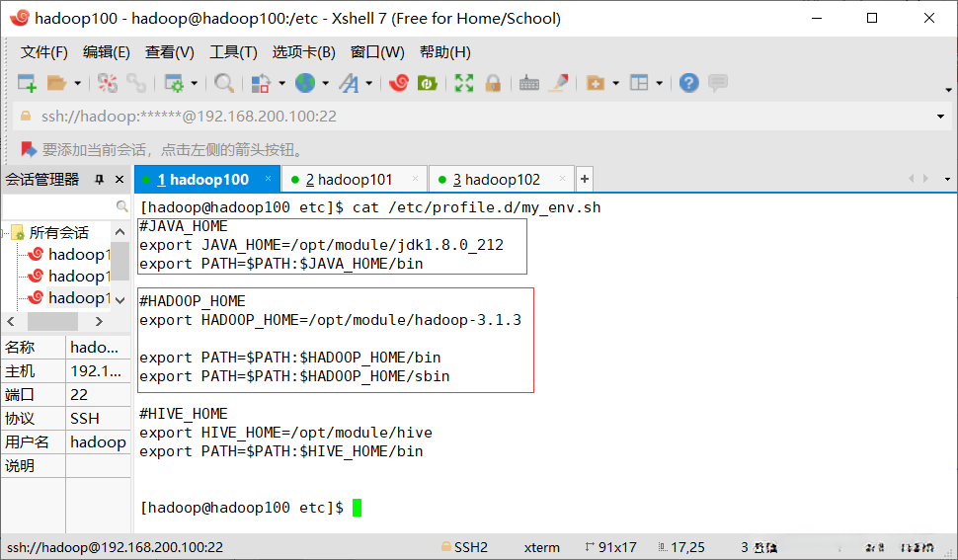
Task: Click the session manager search field
Action: (x=66, y=206)
